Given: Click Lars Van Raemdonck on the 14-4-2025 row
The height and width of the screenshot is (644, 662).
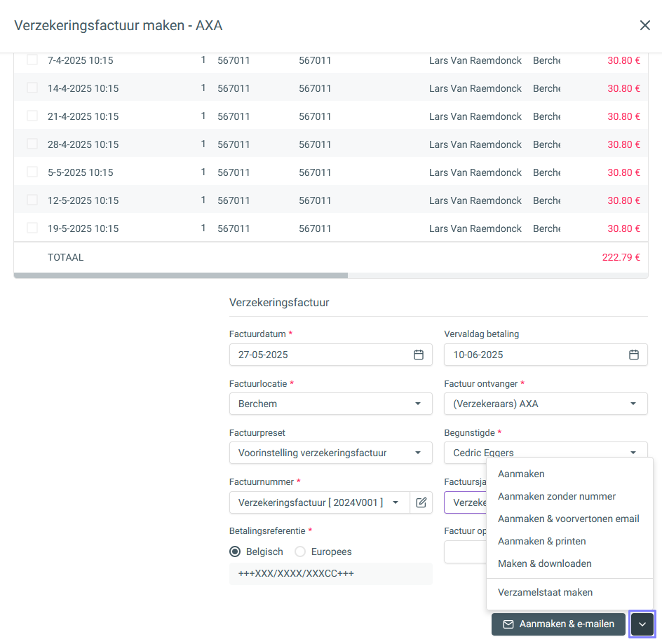Looking at the screenshot, I should pyautogui.click(x=475, y=88).
